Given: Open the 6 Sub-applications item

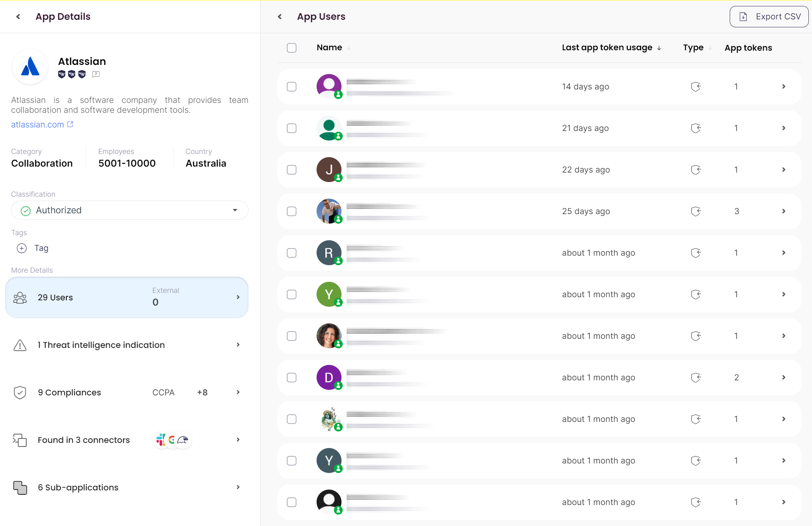Looking at the screenshot, I should point(127,488).
